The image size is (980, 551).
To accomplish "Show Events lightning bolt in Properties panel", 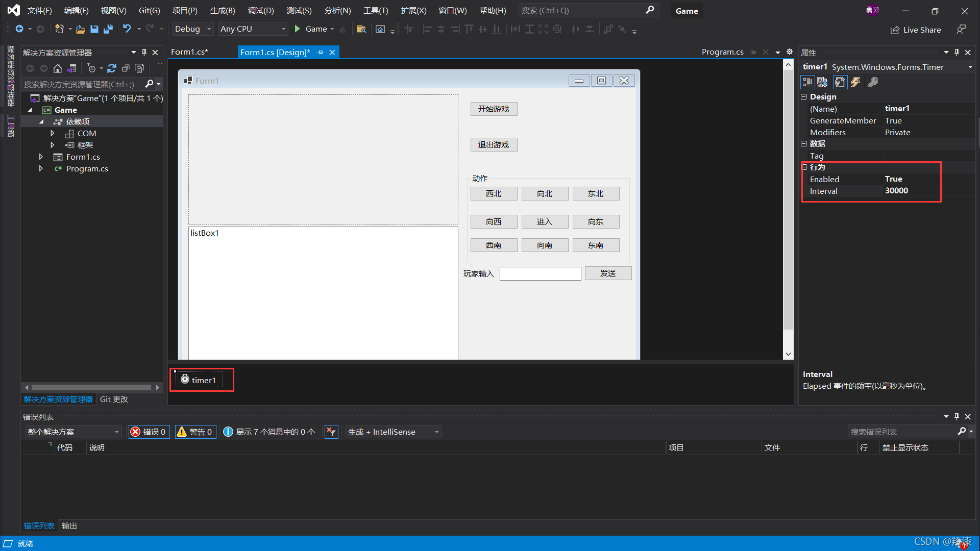I will coord(855,82).
